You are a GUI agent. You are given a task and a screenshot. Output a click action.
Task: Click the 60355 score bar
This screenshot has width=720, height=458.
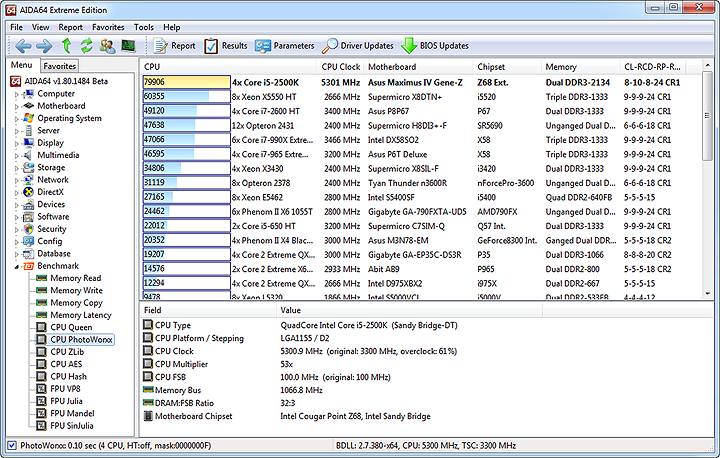coord(186,96)
